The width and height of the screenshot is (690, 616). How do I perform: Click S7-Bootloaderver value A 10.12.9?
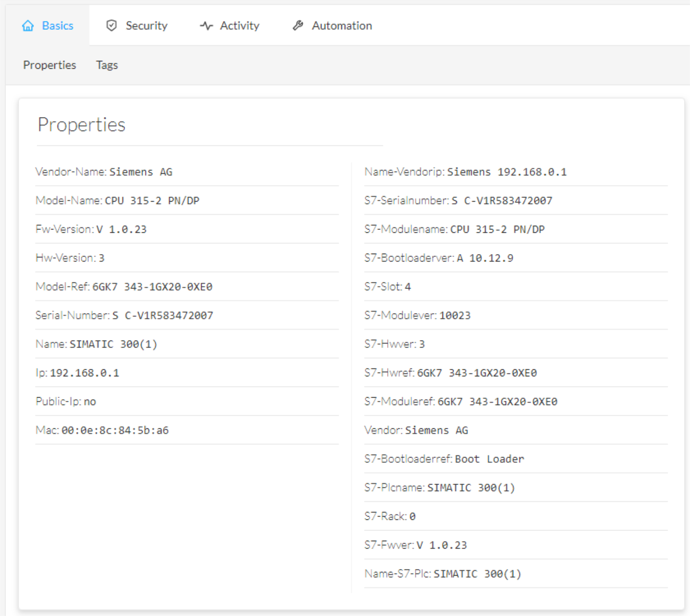coord(485,258)
